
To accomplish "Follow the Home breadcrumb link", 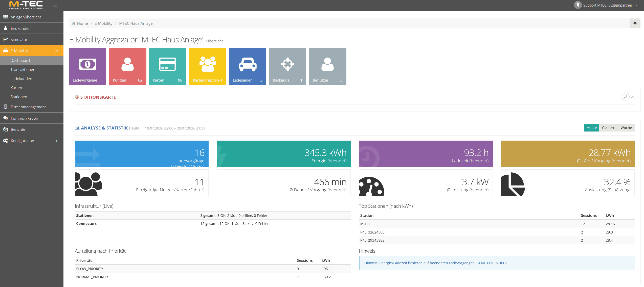I will point(82,23).
